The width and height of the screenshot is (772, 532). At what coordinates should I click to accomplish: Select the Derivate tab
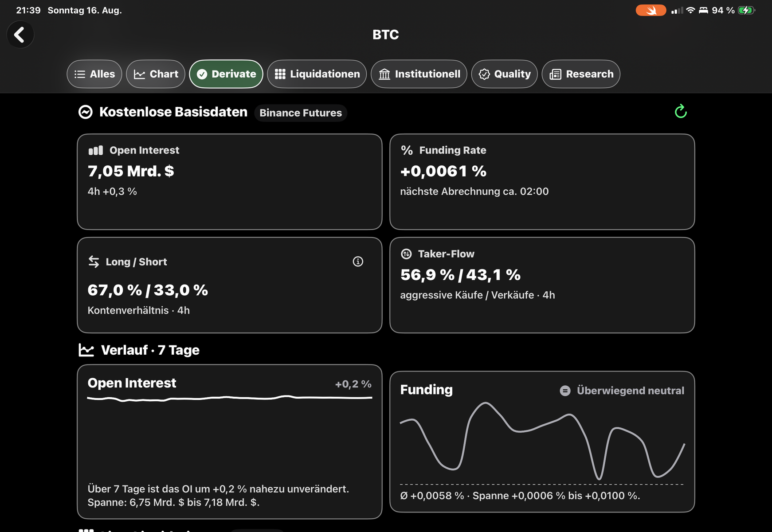pos(226,74)
